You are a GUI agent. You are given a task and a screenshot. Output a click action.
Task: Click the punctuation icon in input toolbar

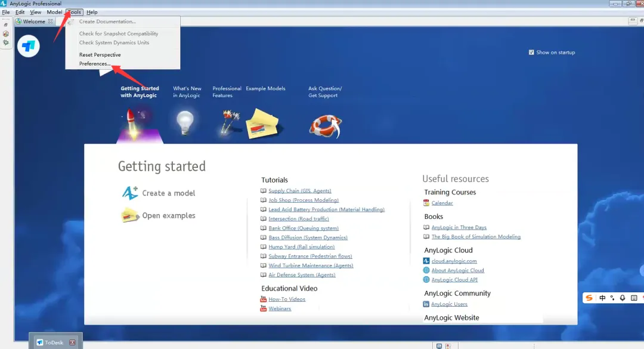(x=612, y=298)
